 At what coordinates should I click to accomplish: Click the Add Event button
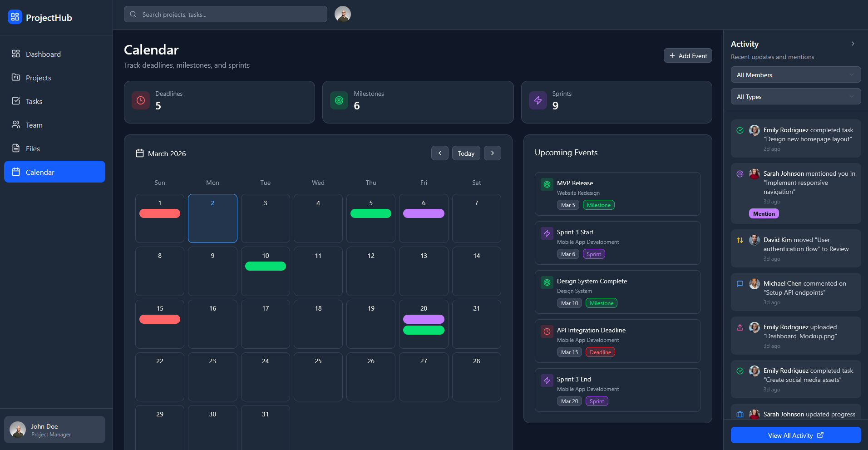(688, 56)
